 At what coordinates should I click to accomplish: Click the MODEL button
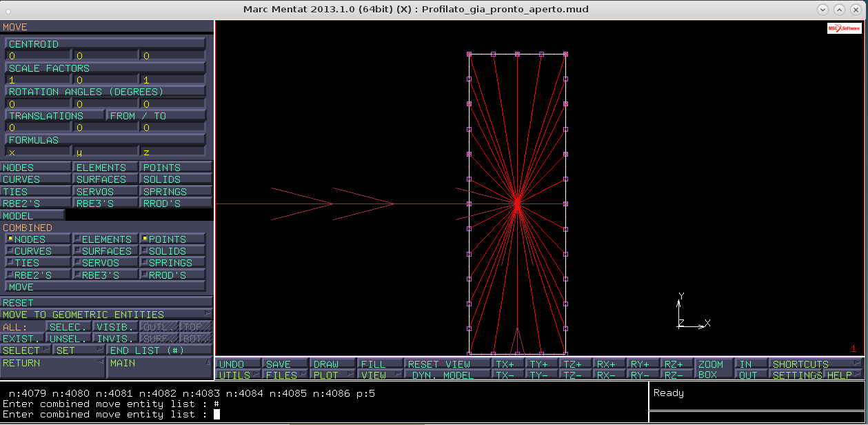point(32,216)
